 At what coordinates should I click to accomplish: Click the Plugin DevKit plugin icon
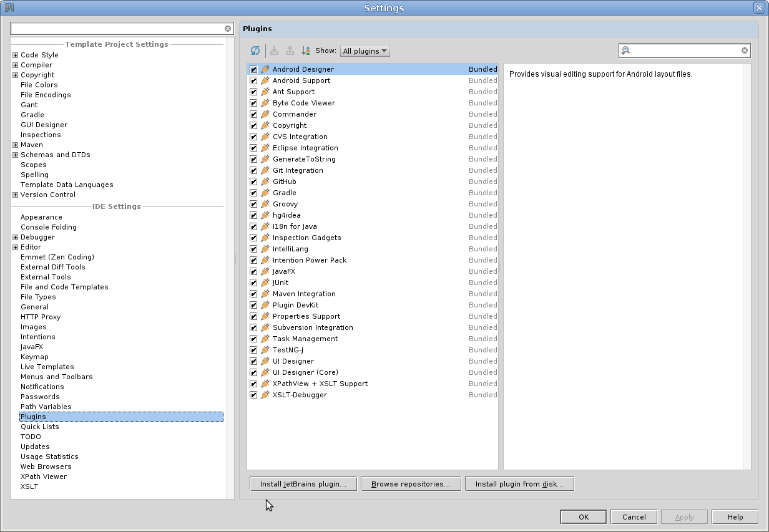[265, 305]
